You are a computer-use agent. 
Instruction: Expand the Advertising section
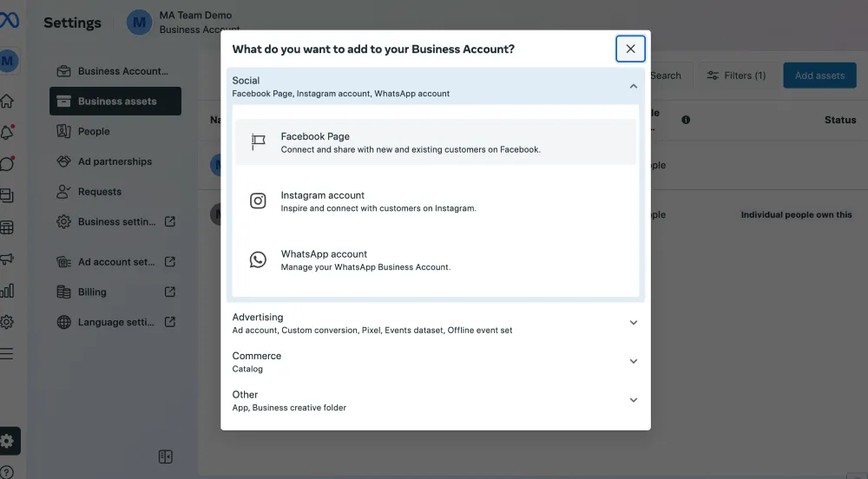633,323
